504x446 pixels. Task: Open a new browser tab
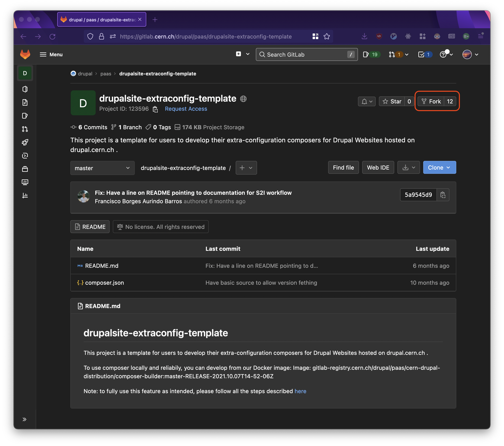click(155, 20)
